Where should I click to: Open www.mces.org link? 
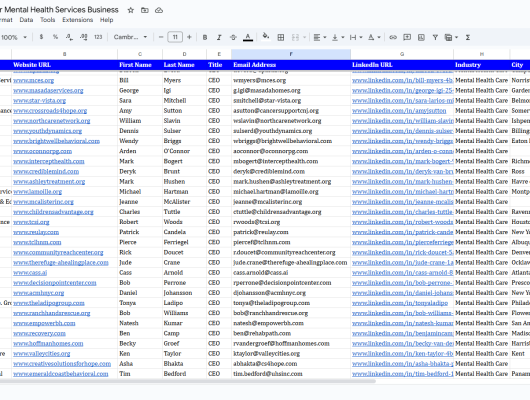(33, 80)
